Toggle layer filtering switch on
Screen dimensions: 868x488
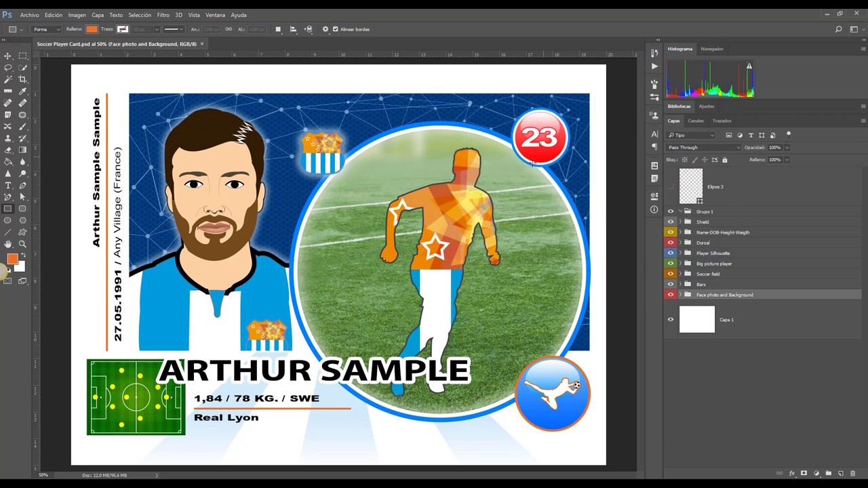[788, 134]
